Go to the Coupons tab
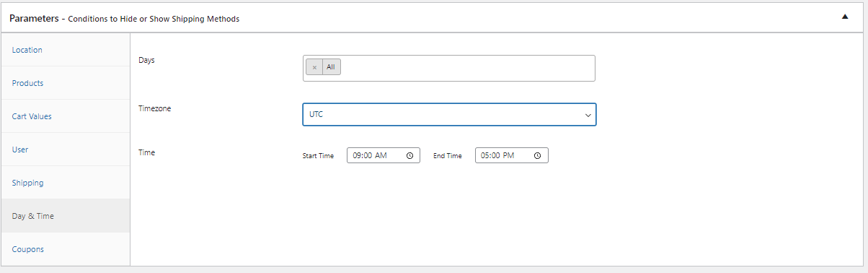Image resolution: width=868 pixels, height=273 pixels. pyautogui.click(x=66, y=249)
